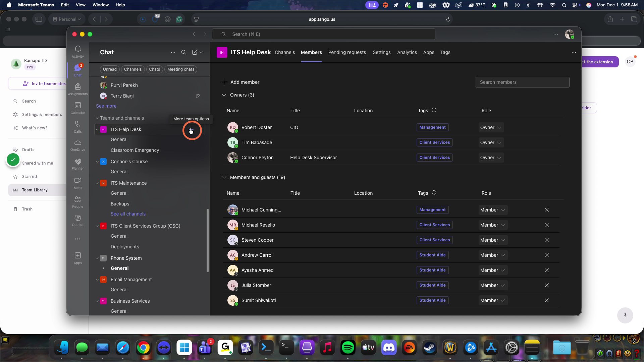The image size is (644, 362).
Task: Open Assignments in the Teams sidebar
Action: tap(77, 89)
